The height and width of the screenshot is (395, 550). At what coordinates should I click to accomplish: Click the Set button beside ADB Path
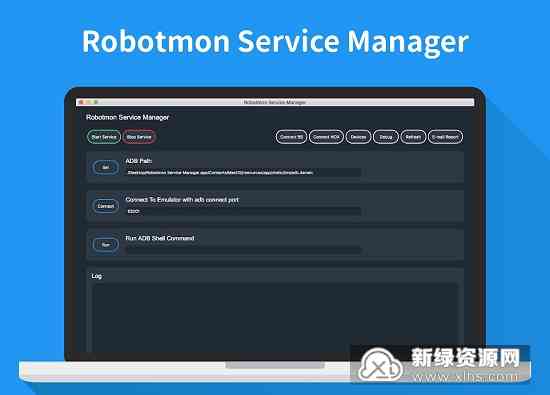[106, 167]
